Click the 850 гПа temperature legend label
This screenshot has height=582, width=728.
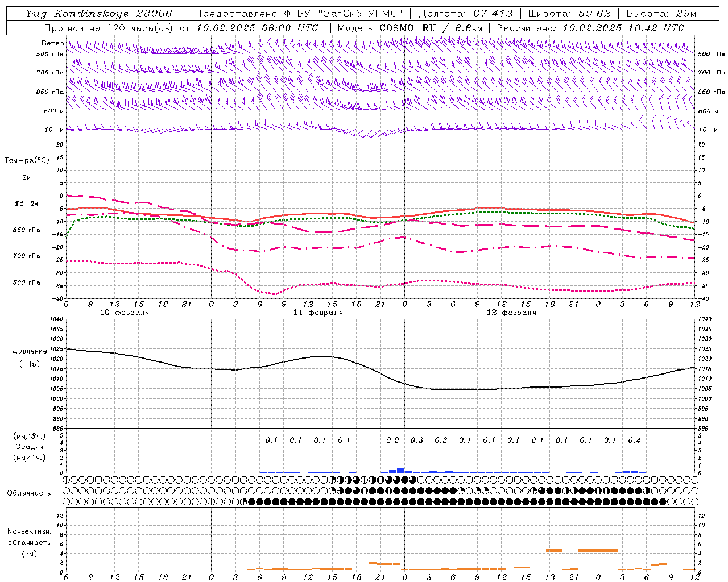click(x=26, y=230)
